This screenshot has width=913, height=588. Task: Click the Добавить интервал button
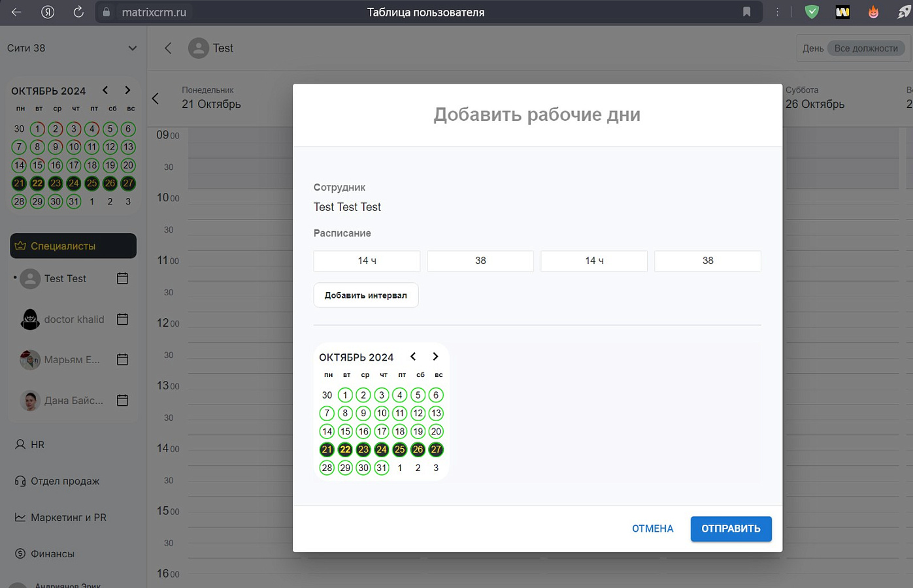coord(366,295)
